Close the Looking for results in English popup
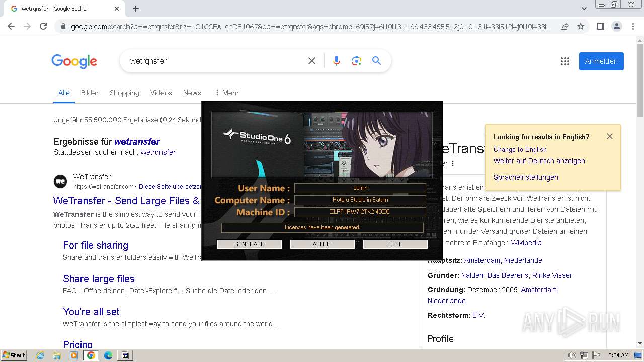644x362 pixels. pos(610,136)
